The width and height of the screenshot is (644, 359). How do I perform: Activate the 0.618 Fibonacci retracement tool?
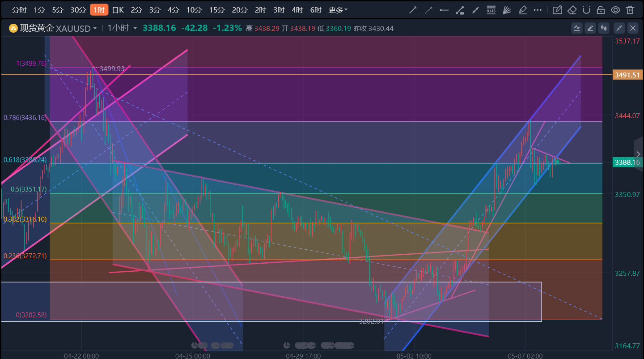point(491,10)
